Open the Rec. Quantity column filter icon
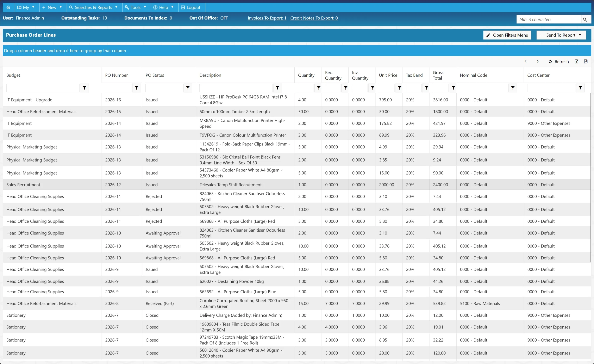This screenshot has height=364, width=594. tap(346, 88)
